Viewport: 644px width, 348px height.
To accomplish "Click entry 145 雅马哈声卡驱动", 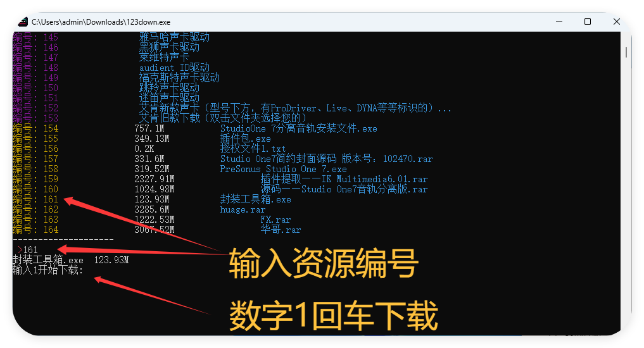I will click(x=174, y=37).
